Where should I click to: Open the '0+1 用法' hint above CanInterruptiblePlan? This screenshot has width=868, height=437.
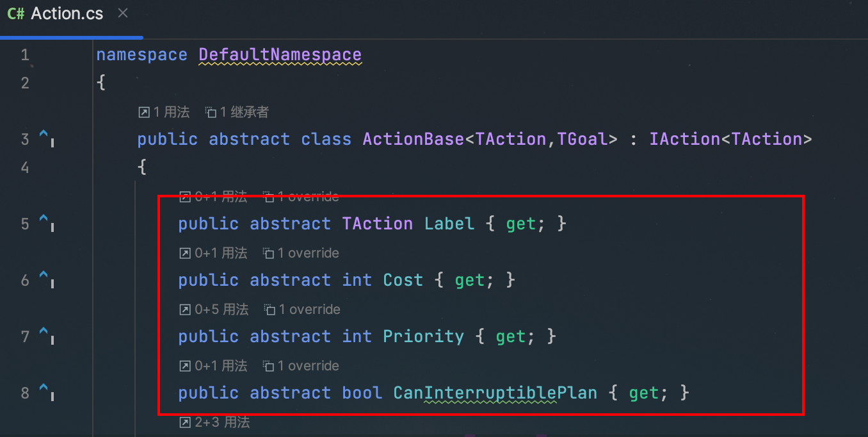click(213, 366)
